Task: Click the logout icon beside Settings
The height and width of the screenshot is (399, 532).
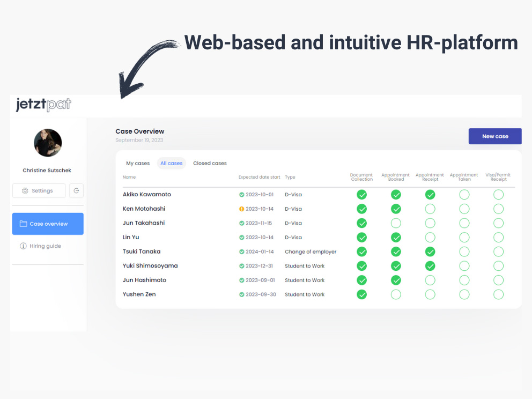Action: coord(76,191)
